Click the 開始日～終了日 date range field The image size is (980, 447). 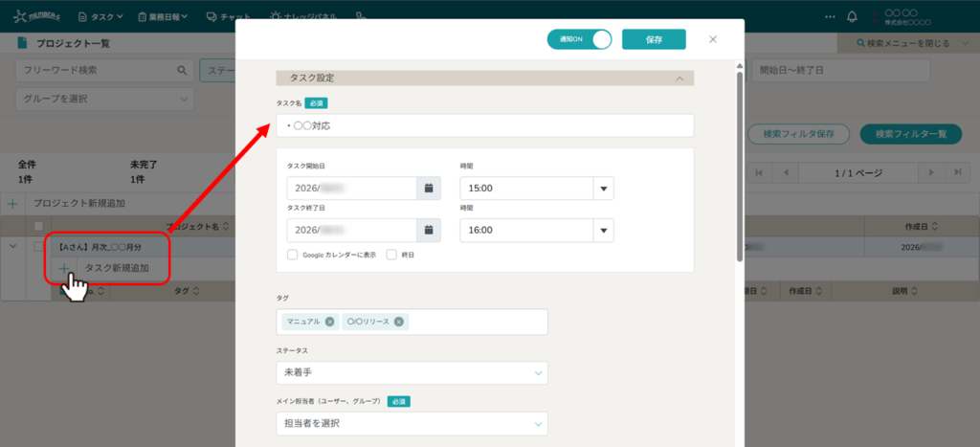(841, 71)
